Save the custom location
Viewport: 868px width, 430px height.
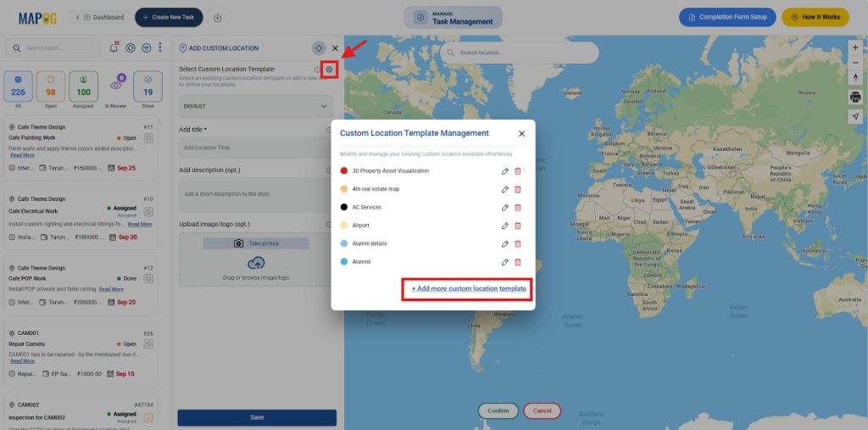coord(257,417)
